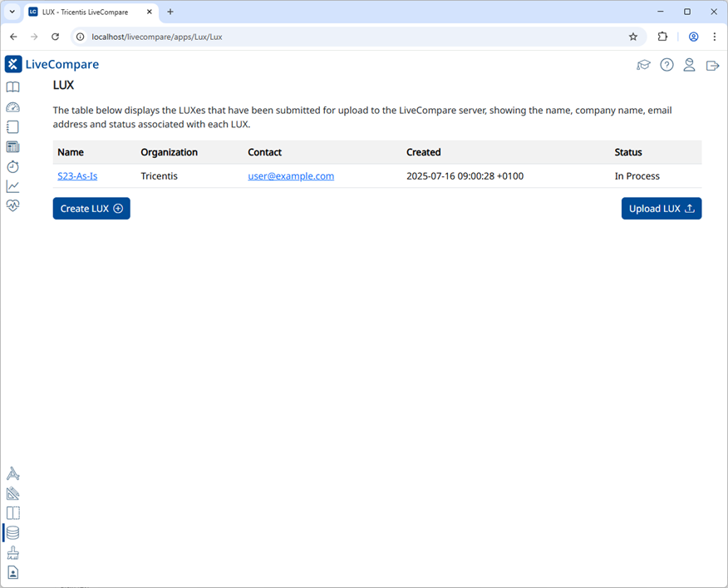Open the ruler and pencil icon
This screenshot has width=728, height=588.
click(x=12, y=493)
